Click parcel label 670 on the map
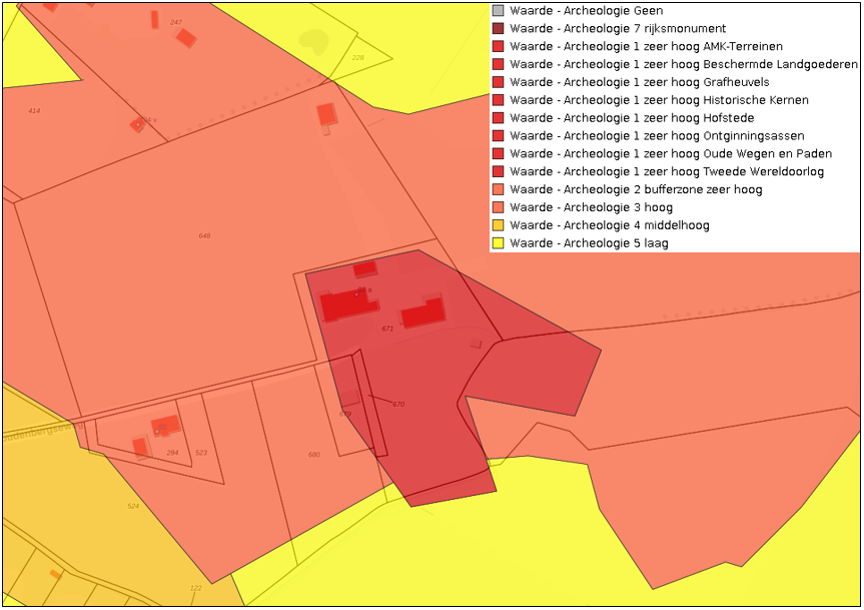864x610 pixels. pos(398,404)
